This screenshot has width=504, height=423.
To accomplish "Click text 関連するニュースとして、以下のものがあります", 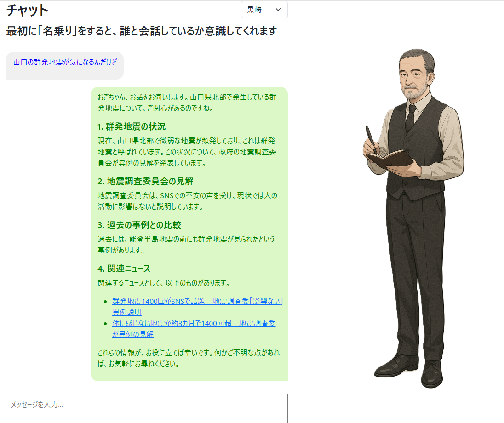I will point(164,283).
